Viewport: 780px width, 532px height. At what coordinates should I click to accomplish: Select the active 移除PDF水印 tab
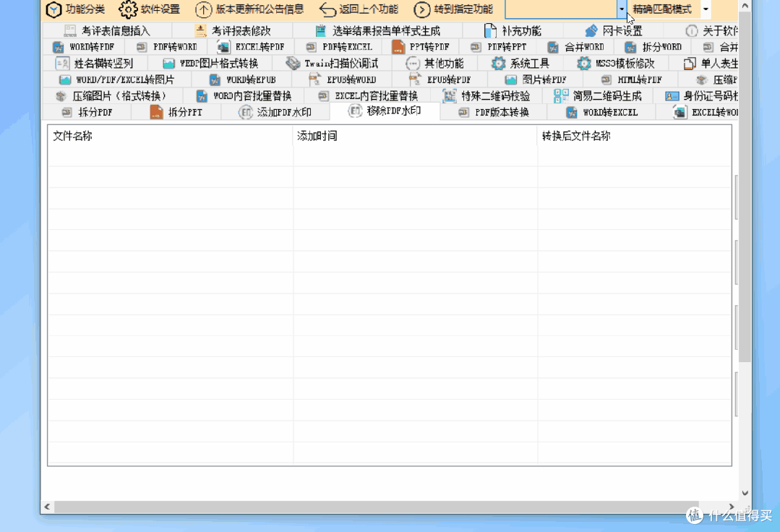(x=385, y=111)
